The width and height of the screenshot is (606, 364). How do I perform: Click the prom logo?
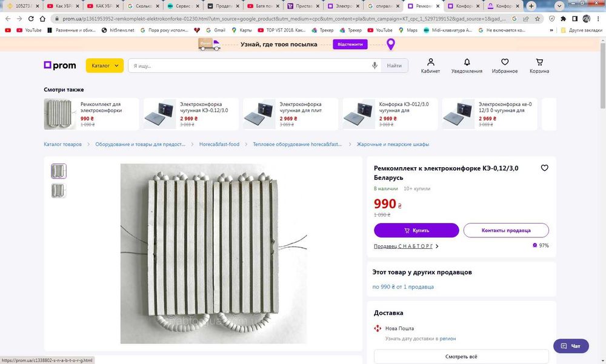pos(59,65)
